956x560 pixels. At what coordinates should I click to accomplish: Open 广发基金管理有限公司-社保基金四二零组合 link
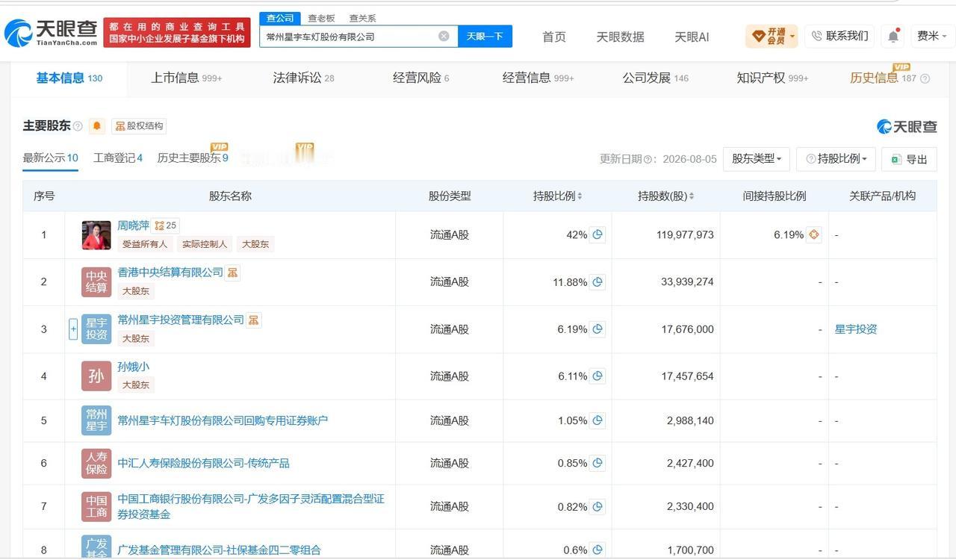[219, 550]
